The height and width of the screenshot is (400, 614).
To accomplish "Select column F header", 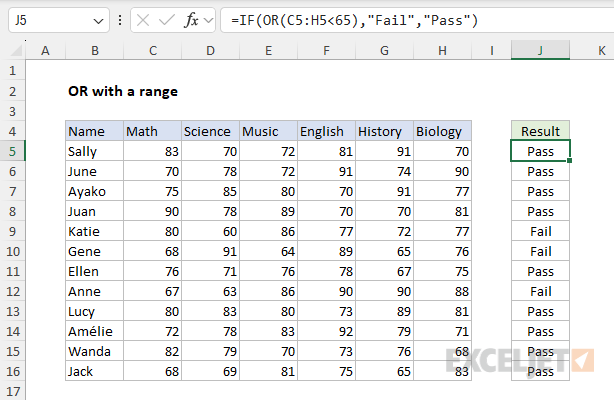I will click(x=326, y=51).
